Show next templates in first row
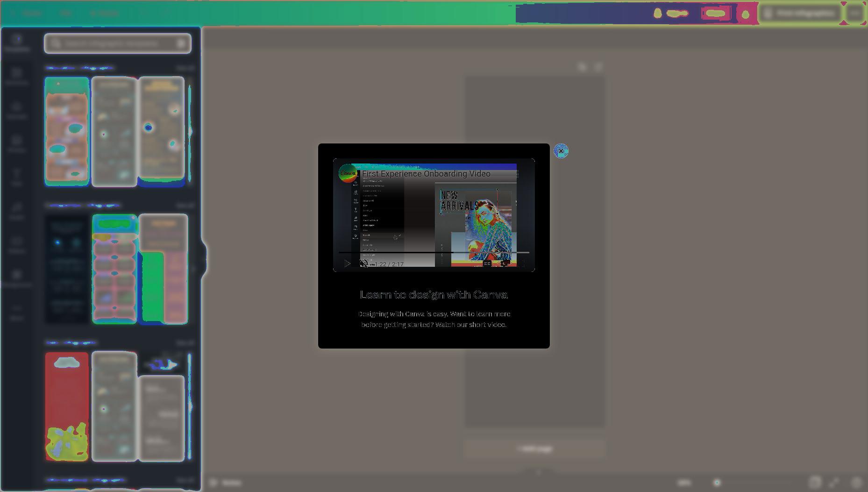 click(190, 131)
